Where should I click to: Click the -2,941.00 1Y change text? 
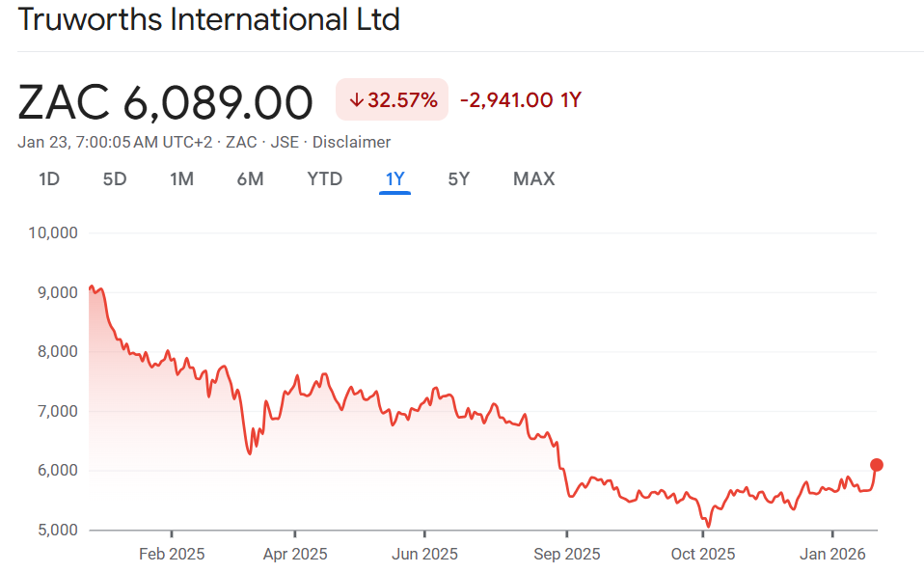(520, 99)
